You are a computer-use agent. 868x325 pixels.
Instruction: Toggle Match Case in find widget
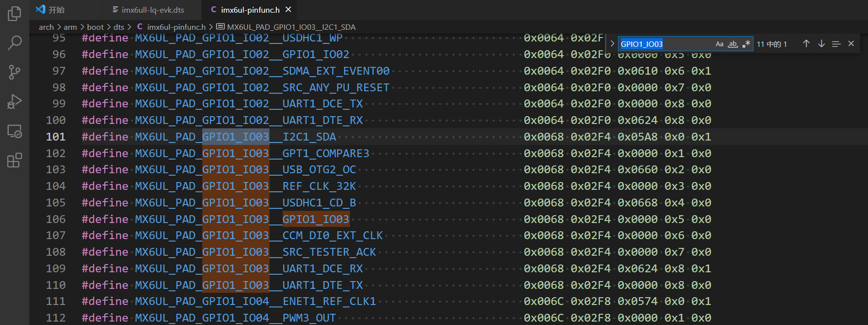[x=719, y=44]
